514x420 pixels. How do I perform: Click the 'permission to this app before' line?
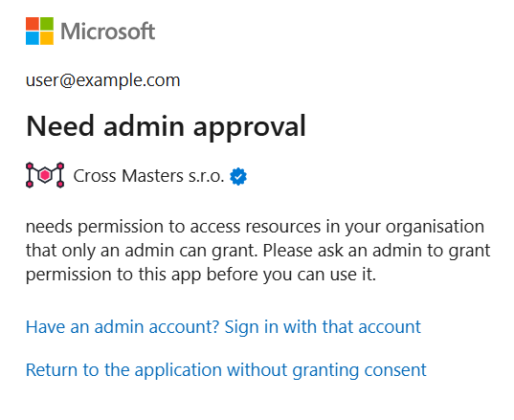pyautogui.click(x=201, y=275)
